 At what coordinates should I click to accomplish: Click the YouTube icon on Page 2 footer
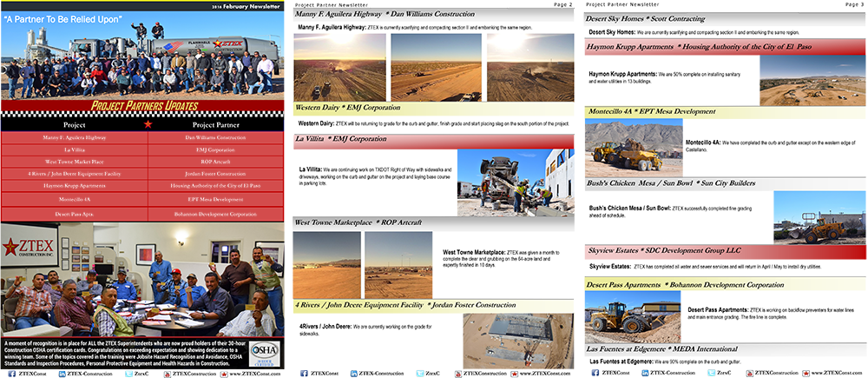click(457, 374)
